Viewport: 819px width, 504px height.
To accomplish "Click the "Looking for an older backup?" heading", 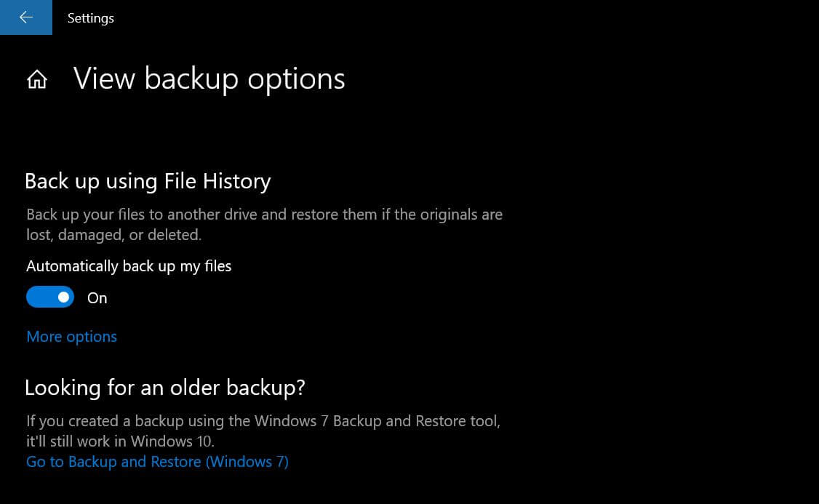I will (x=165, y=388).
